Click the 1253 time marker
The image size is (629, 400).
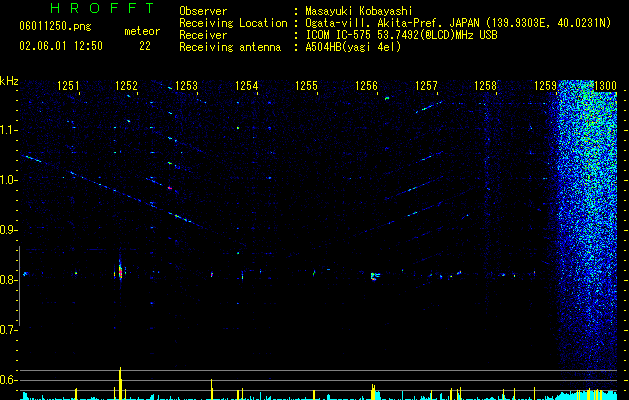click(x=186, y=86)
